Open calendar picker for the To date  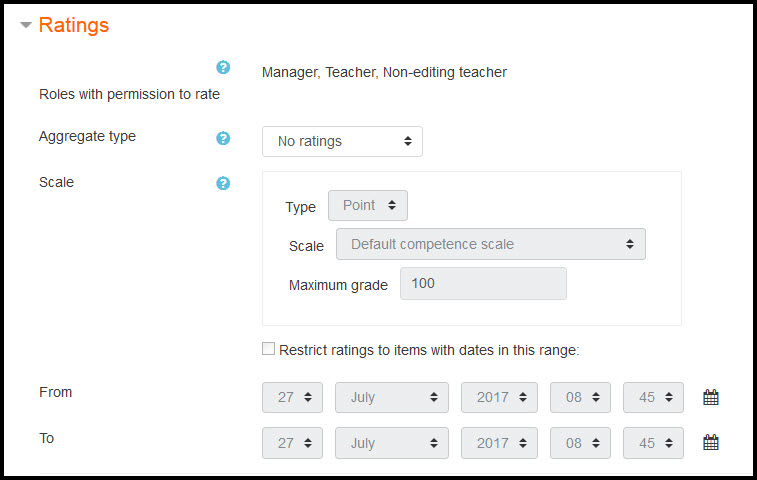tap(710, 442)
